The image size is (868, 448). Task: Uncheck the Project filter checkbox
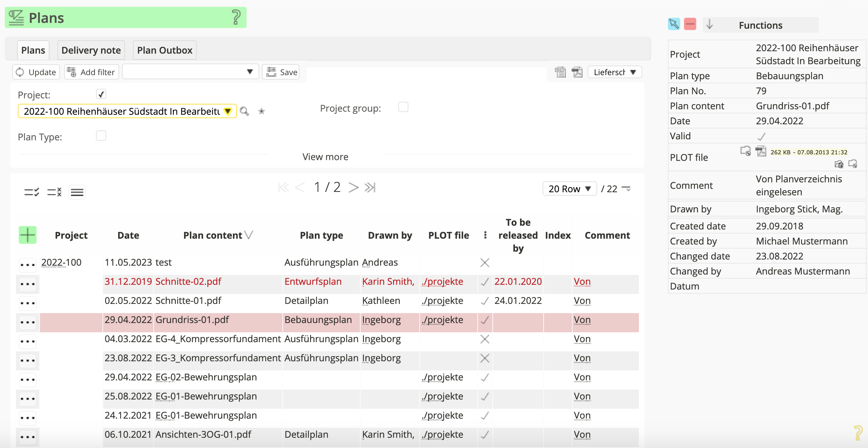click(x=101, y=94)
